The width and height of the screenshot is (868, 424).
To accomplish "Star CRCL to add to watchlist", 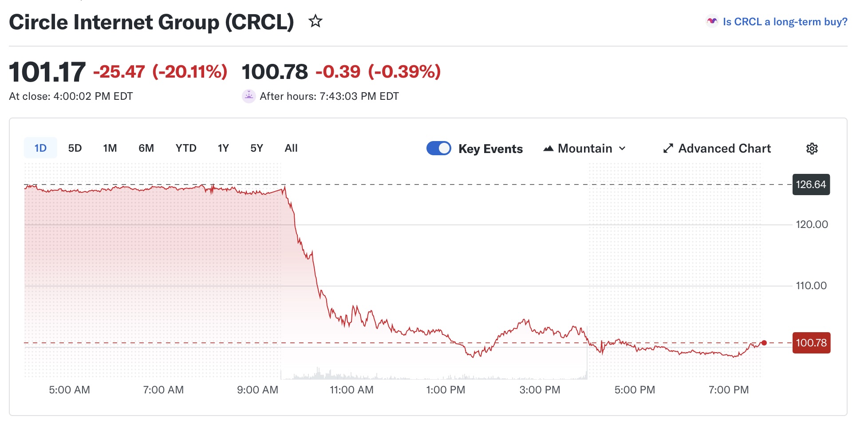I will (x=316, y=21).
